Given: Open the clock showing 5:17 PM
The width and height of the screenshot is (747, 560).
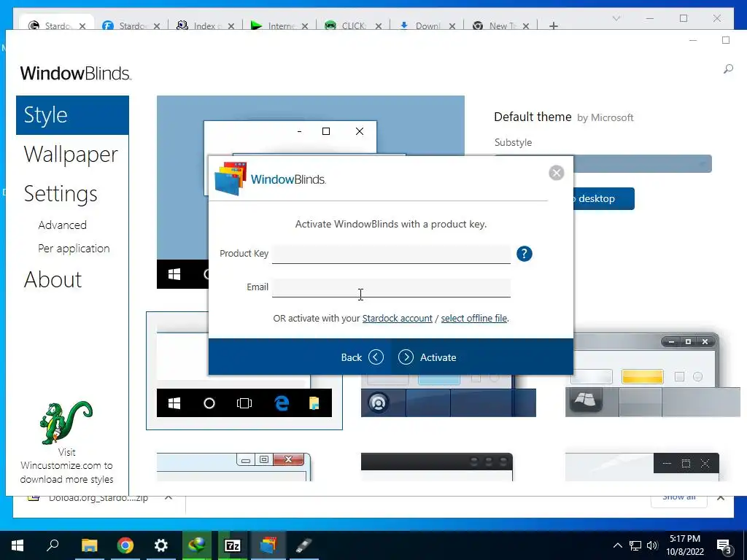Looking at the screenshot, I should pos(685,545).
